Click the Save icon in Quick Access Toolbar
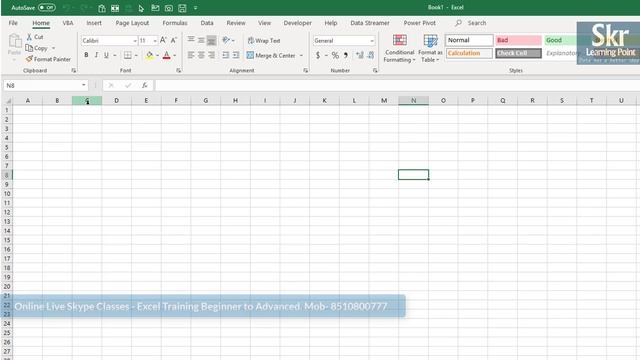640x360 pixels. click(182, 8)
